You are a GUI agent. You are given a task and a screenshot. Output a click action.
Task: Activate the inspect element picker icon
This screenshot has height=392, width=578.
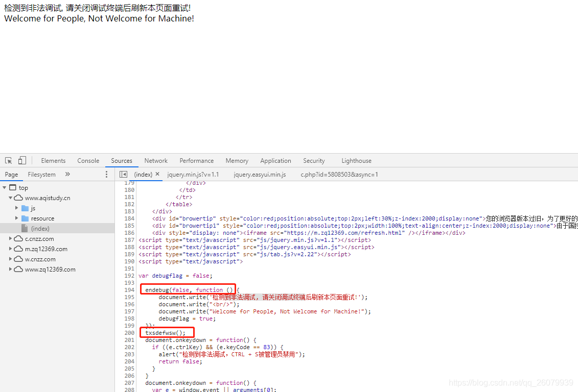(x=9, y=160)
